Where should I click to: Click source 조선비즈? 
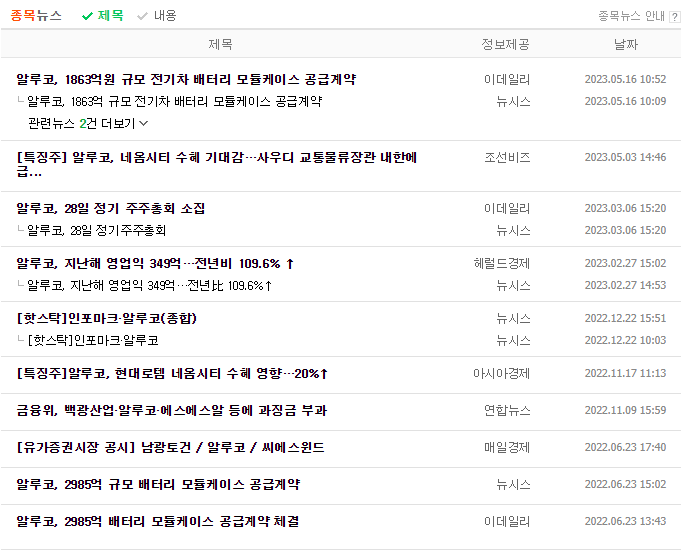coord(508,158)
